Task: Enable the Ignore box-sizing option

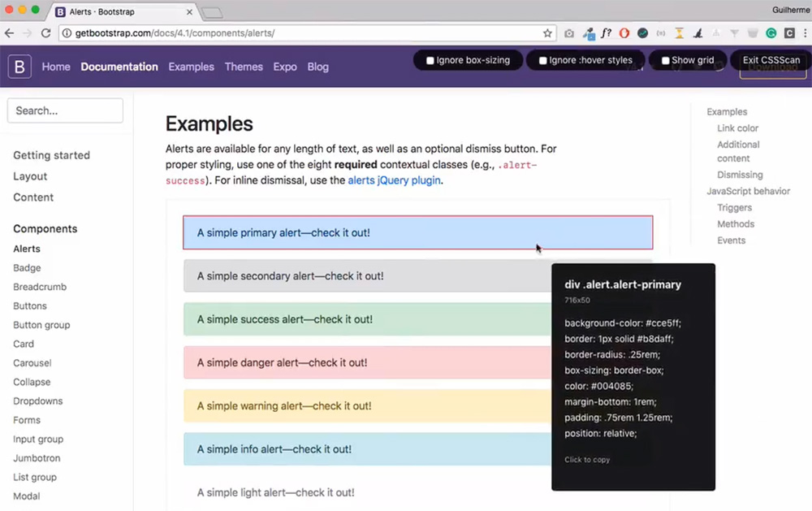Action: 468,60
